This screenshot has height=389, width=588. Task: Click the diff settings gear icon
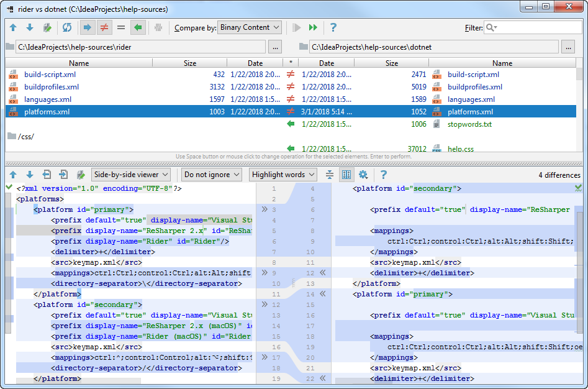pos(363,175)
